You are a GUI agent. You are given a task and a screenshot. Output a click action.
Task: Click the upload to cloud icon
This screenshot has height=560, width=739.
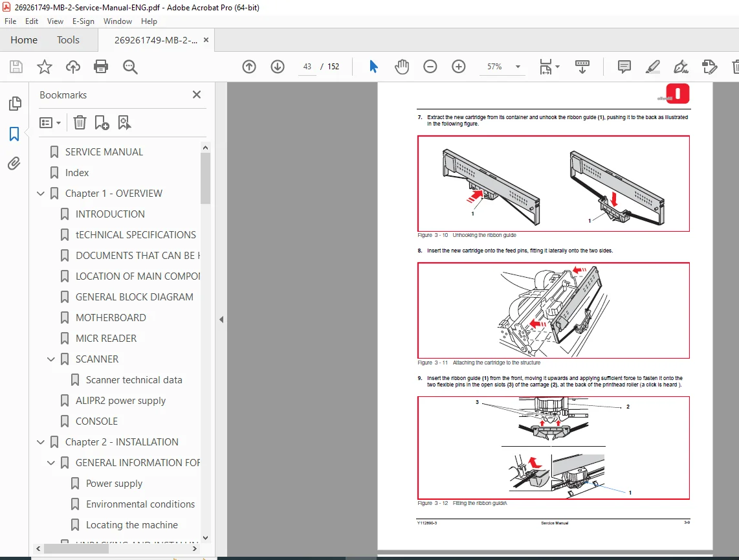tap(72, 67)
